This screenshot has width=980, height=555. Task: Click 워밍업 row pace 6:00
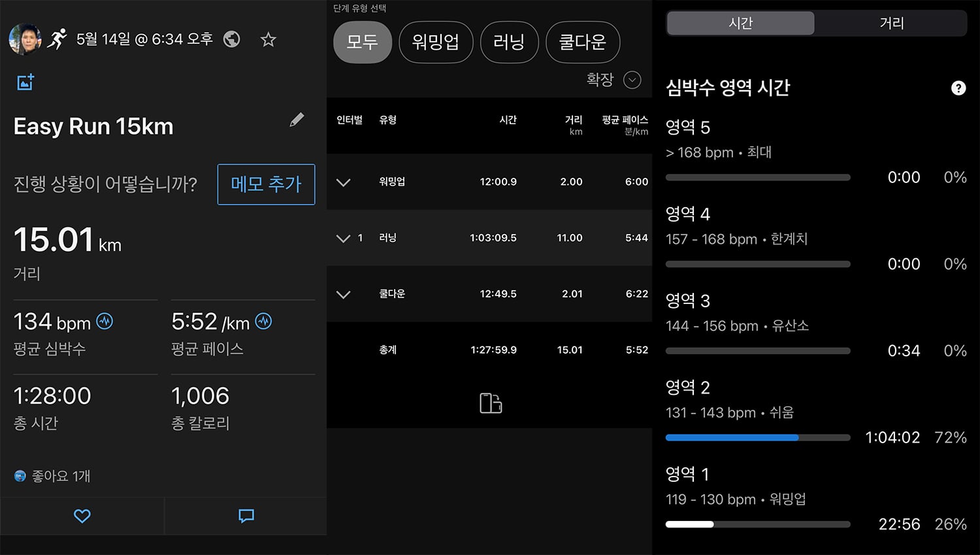point(636,182)
